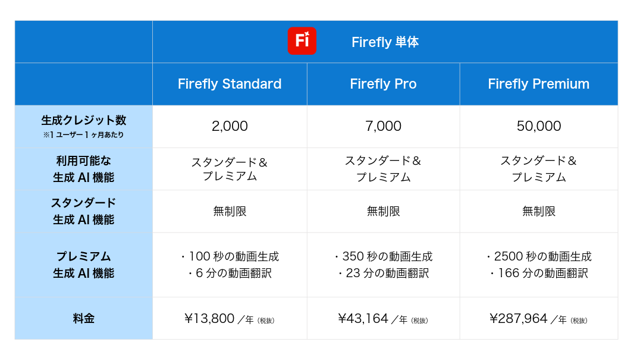Select the Firefly 単体 header title
This screenshot has width=637, height=364.
385,42
